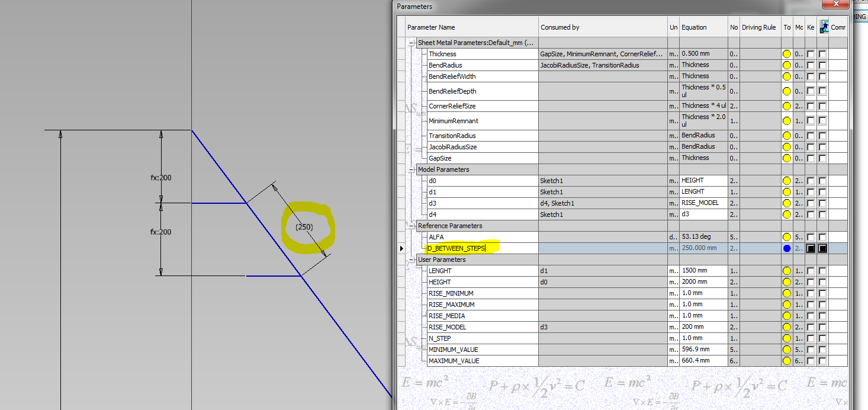
Task: Click the yellow tolerance dot for HEIGHT
Action: click(787, 281)
